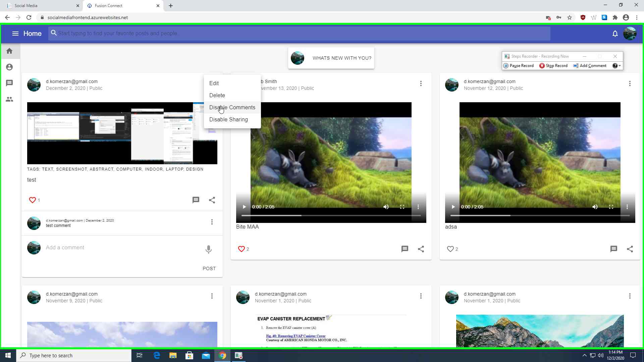
Task: Enter fullscreen on 'Bite MAA' video
Action: 402,207
